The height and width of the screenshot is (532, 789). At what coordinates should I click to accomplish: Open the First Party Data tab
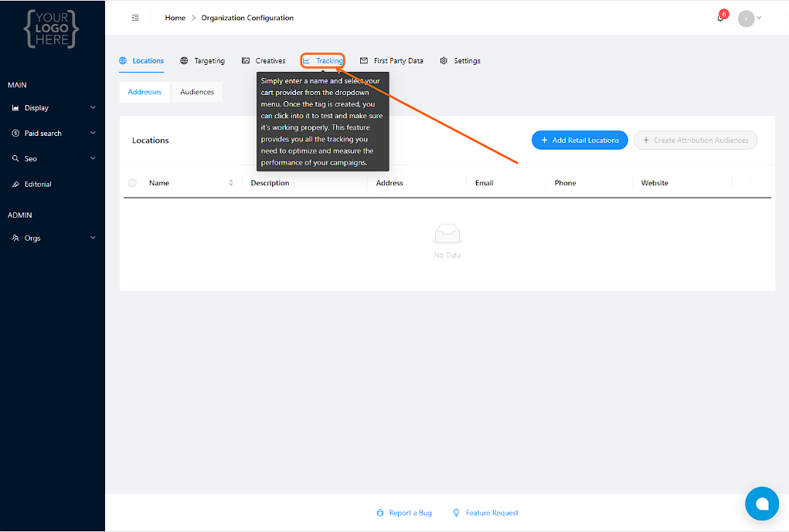pyautogui.click(x=392, y=61)
